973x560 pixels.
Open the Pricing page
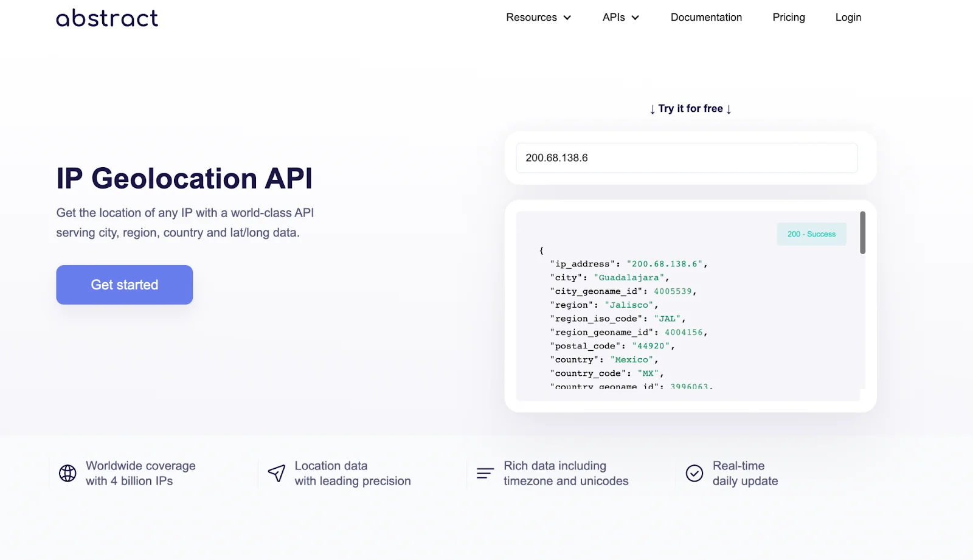point(789,18)
